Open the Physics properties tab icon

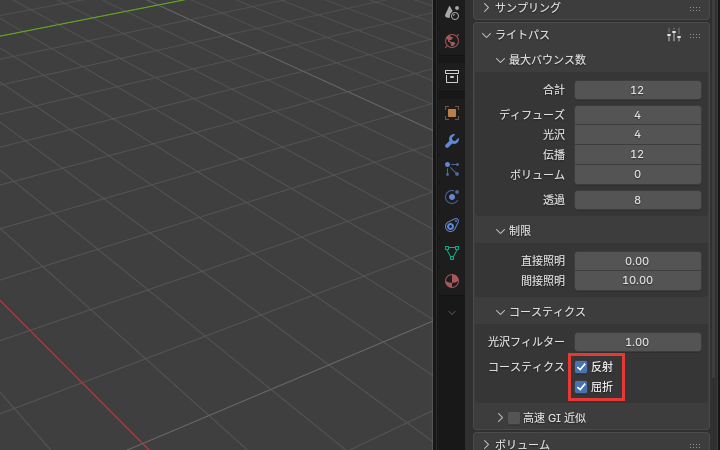pos(452,197)
